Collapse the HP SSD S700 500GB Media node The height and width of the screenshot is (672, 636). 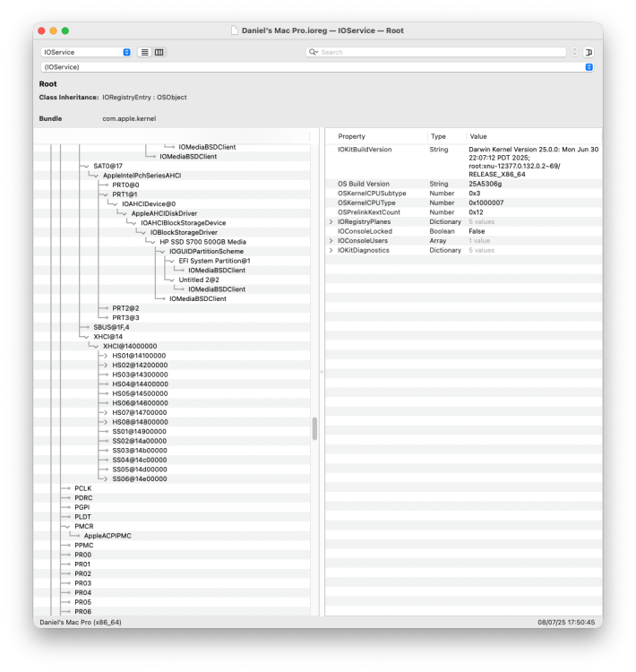(153, 242)
